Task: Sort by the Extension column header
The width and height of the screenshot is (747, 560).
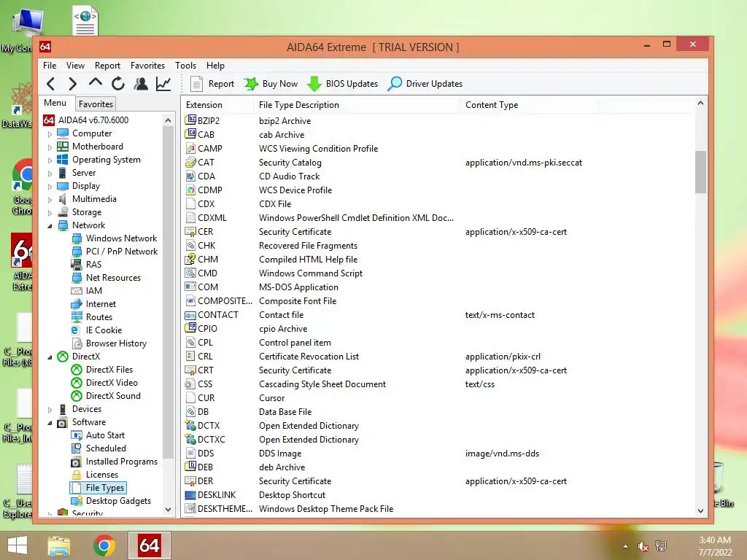Action: [217, 105]
